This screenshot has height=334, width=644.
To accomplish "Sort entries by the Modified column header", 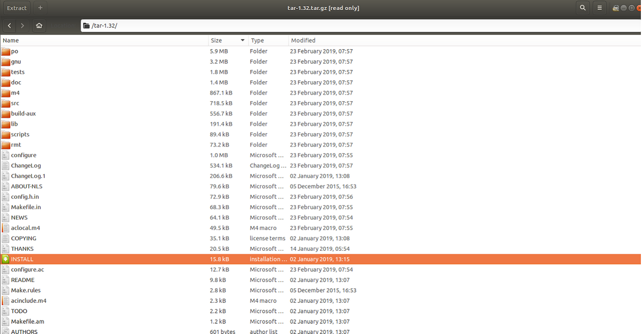I will tap(303, 40).
